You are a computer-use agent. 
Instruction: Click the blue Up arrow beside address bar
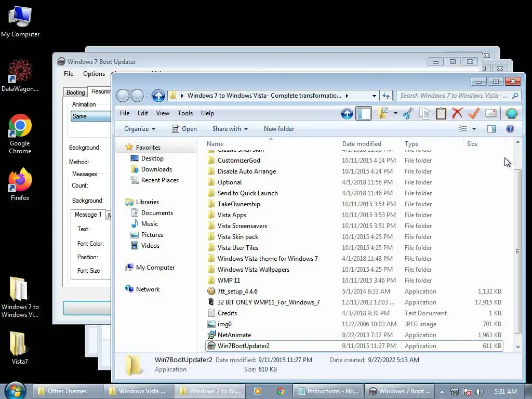(x=158, y=96)
